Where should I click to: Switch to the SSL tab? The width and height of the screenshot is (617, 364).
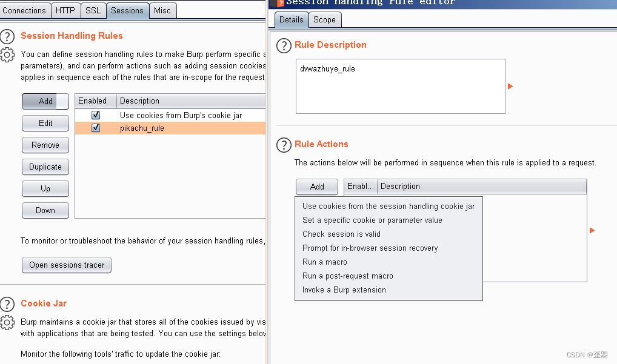(x=93, y=11)
